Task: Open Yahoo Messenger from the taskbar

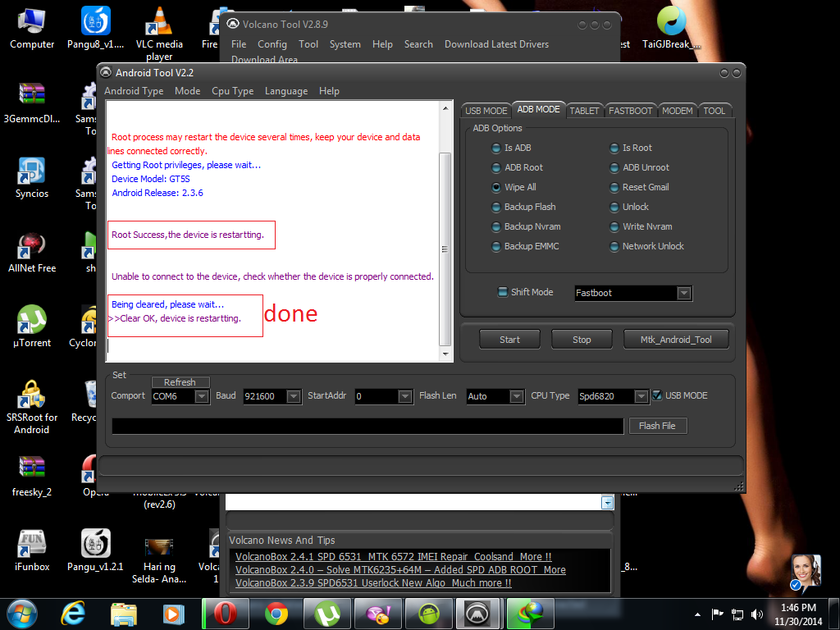Action: click(378, 614)
